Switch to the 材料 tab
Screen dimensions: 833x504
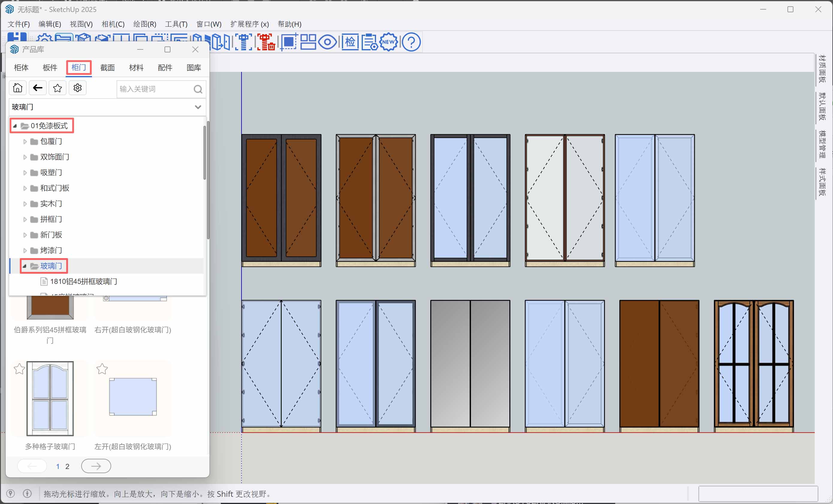coord(136,68)
